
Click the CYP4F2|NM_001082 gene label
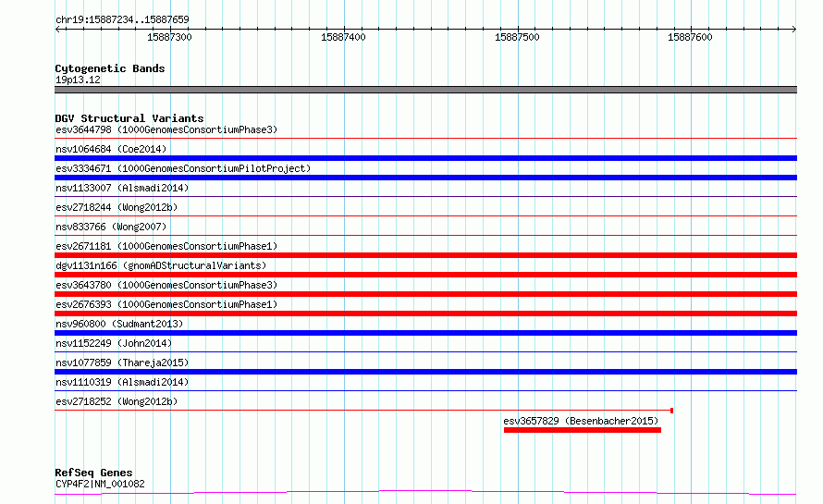point(100,484)
